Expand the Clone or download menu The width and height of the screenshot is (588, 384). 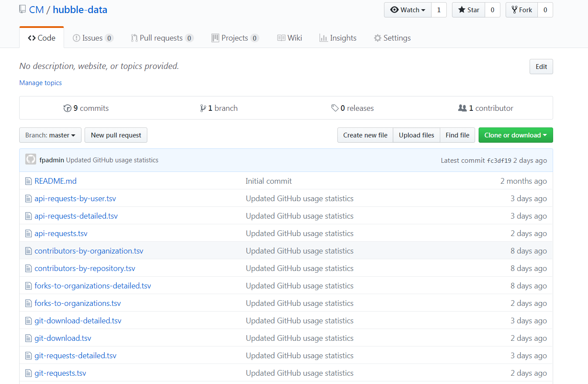point(515,135)
